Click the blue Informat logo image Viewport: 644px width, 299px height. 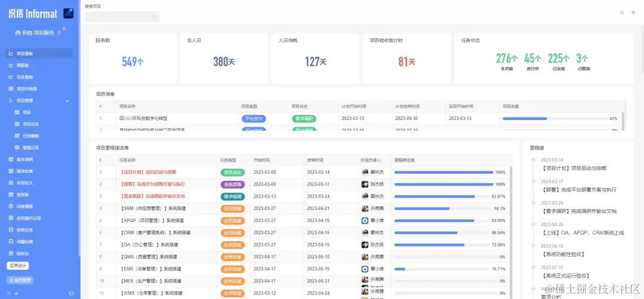pos(68,14)
